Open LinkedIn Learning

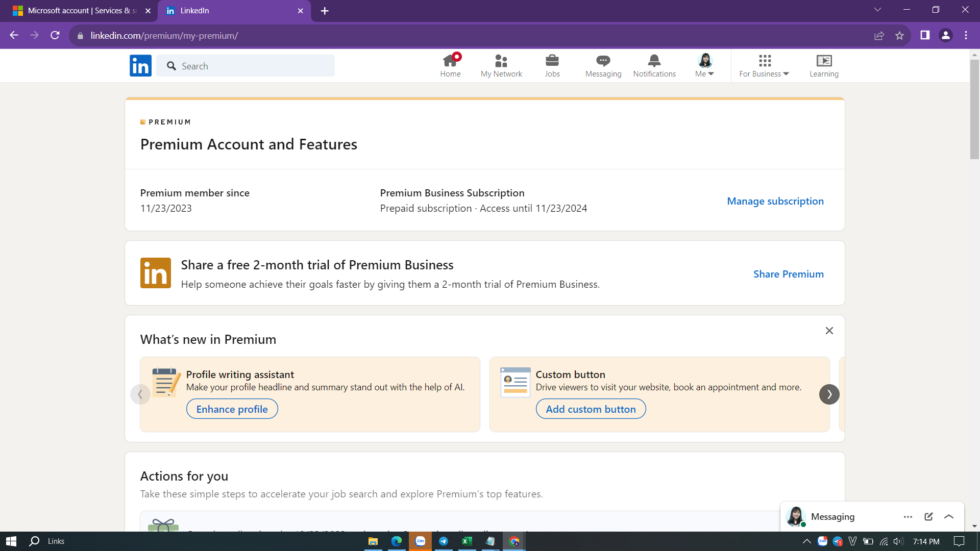(824, 66)
